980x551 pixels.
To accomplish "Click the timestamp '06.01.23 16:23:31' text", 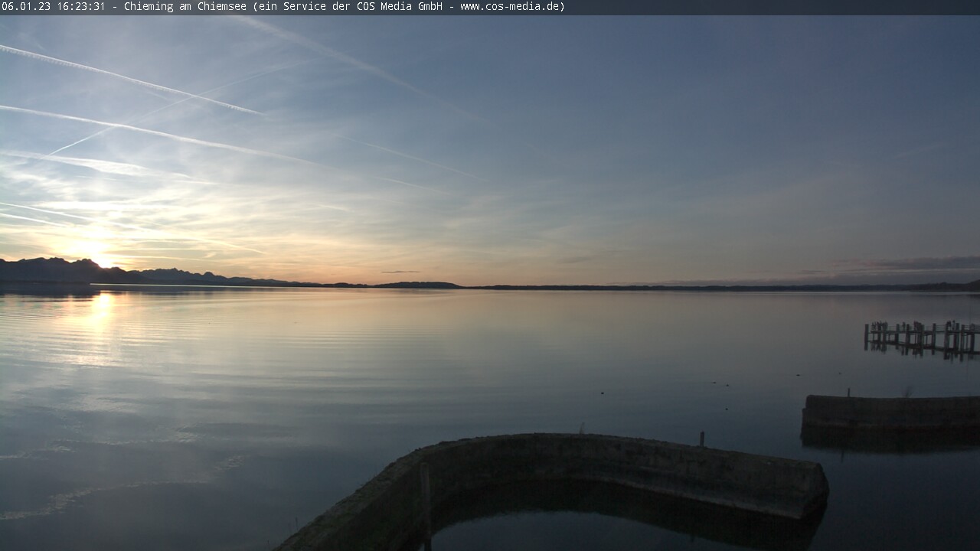I will click(x=54, y=7).
